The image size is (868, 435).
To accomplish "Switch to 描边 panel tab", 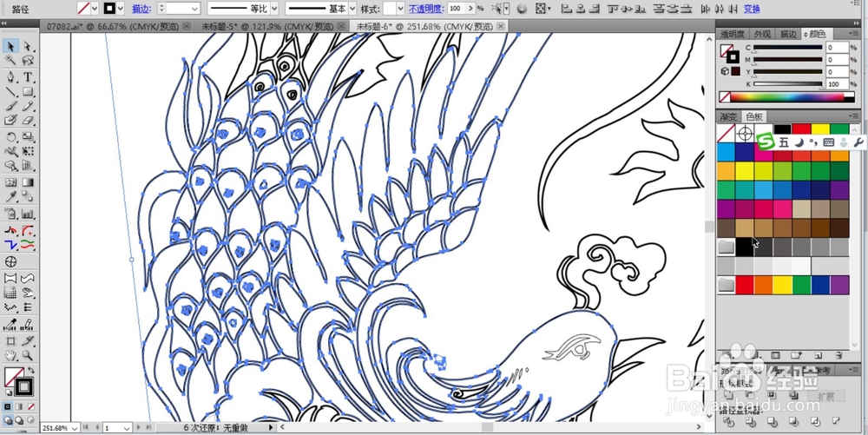I will tap(788, 35).
